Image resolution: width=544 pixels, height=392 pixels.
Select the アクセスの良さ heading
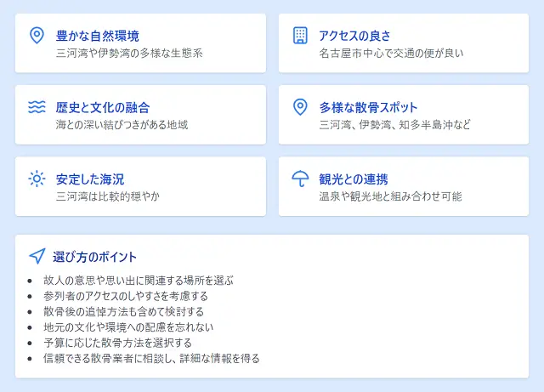click(354, 36)
